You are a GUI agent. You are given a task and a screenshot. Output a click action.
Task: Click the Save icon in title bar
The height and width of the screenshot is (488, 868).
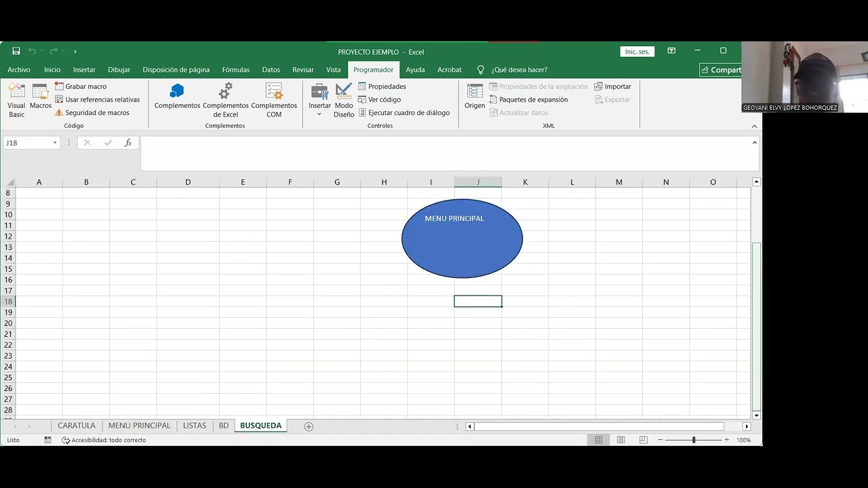[16, 52]
